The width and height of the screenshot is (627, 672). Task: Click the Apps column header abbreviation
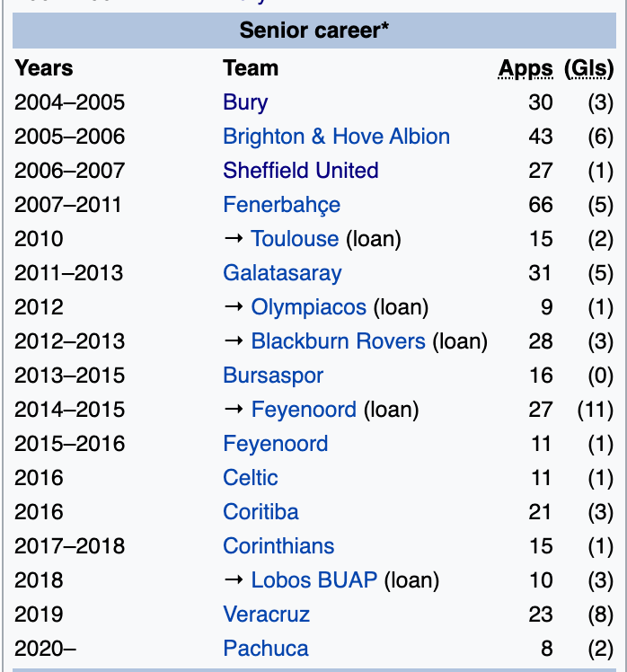(525, 68)
